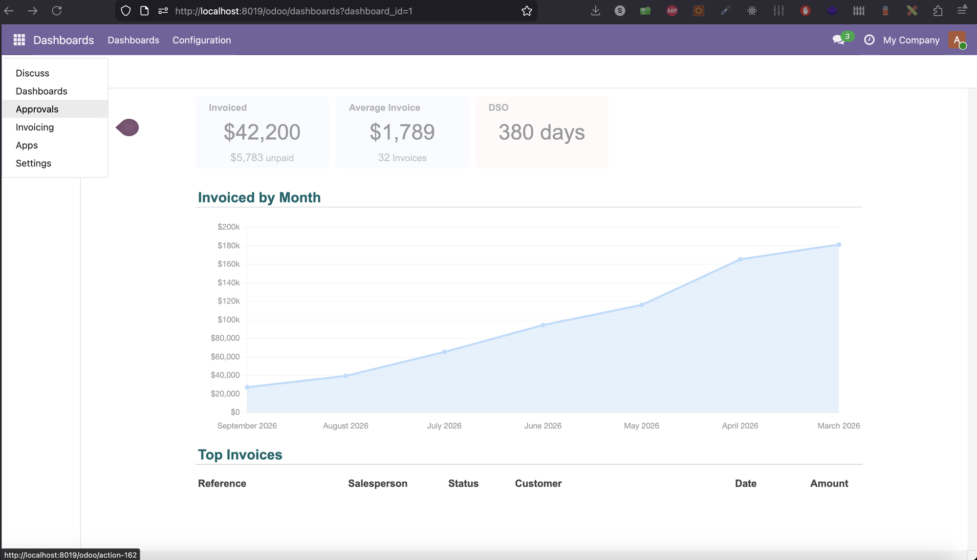Open the messages conversations icon
Image resolution: width=977 pixels, height=560 pixels.
[838, 40]
